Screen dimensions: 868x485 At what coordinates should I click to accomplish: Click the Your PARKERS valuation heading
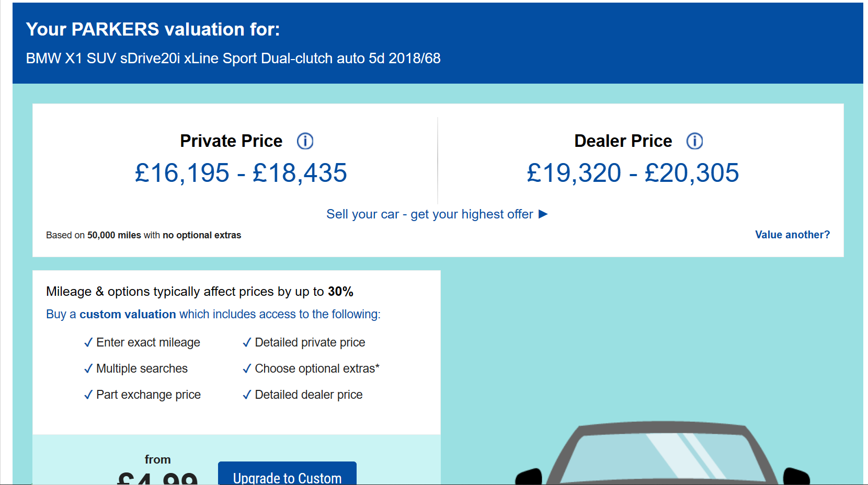[x=153, y=29]
